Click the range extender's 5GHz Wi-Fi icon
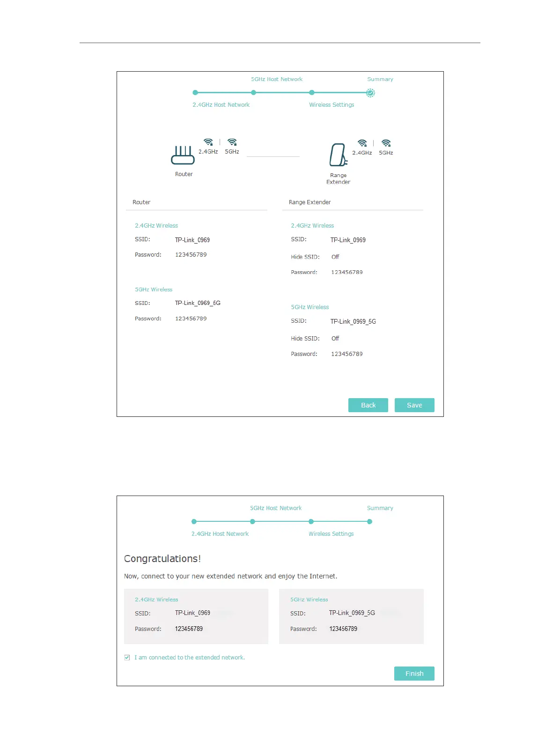560x741 pixels. click(386, 143)
